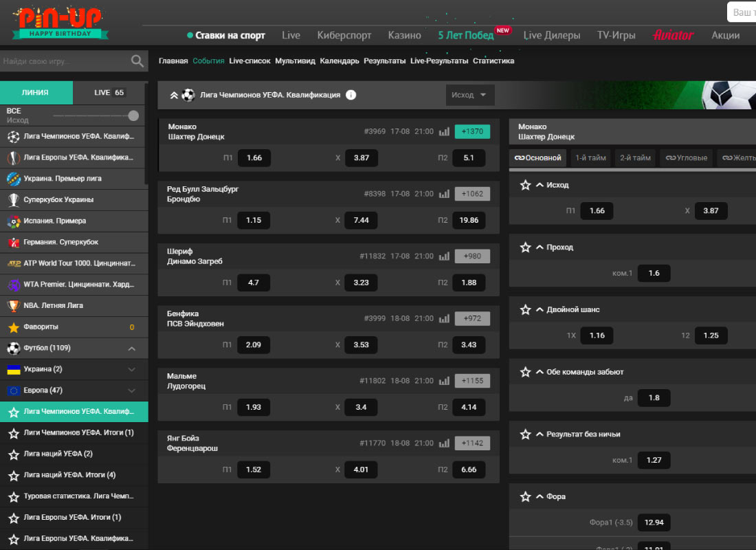This screenshot has height=550, width=756.
Task: Favorite the Исход market star
Action: (526, 185)
